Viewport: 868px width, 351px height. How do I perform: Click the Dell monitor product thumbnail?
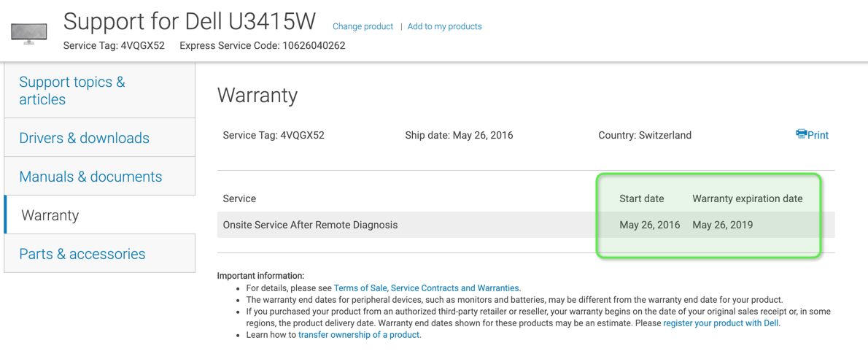pos(29,33)
